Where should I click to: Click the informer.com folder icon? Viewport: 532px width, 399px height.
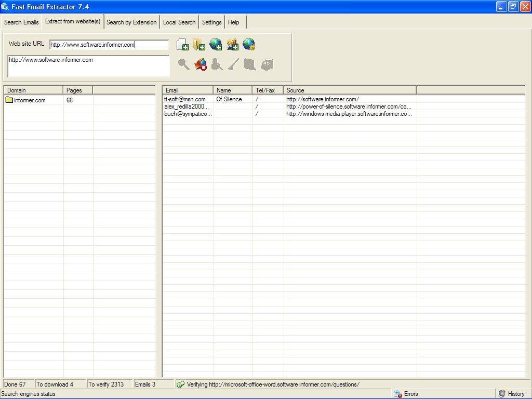(x=9, y=100)
